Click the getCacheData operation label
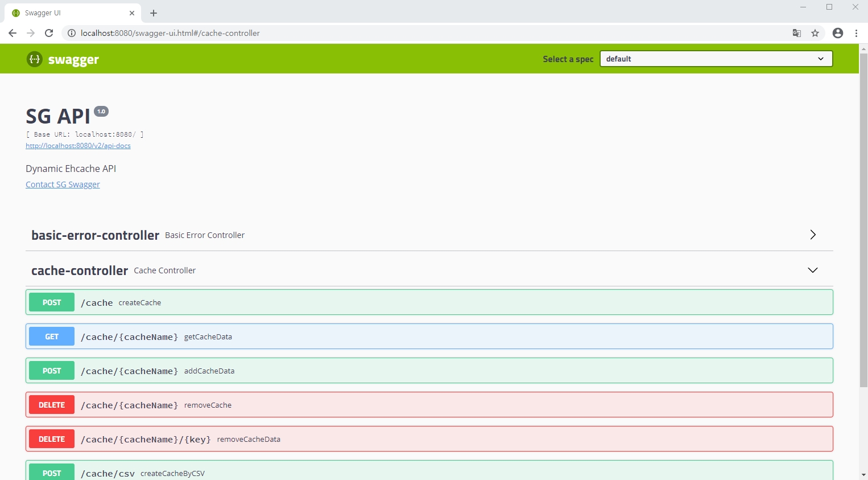 point(208,337)
